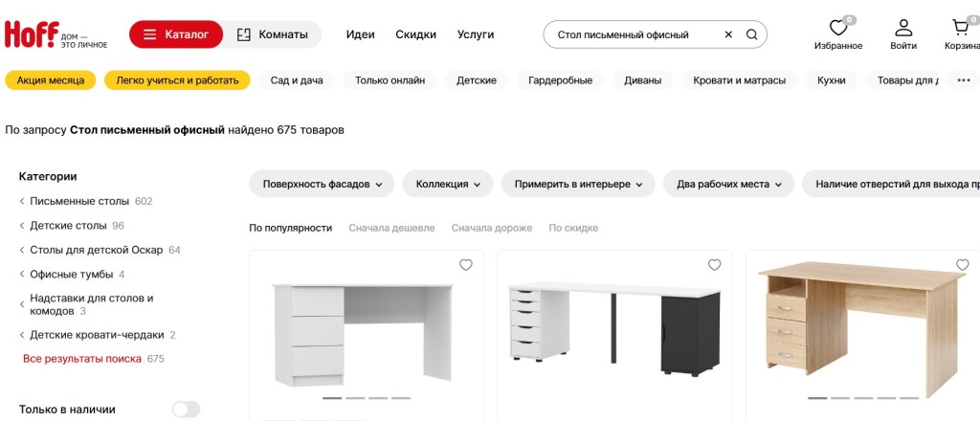Toggle Только в наличии switch
Screen dimensions: 980x421
point(187,410)
